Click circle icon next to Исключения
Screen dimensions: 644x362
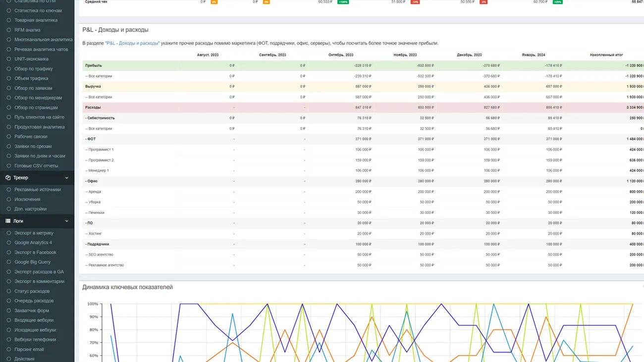(x=9, y=200)
